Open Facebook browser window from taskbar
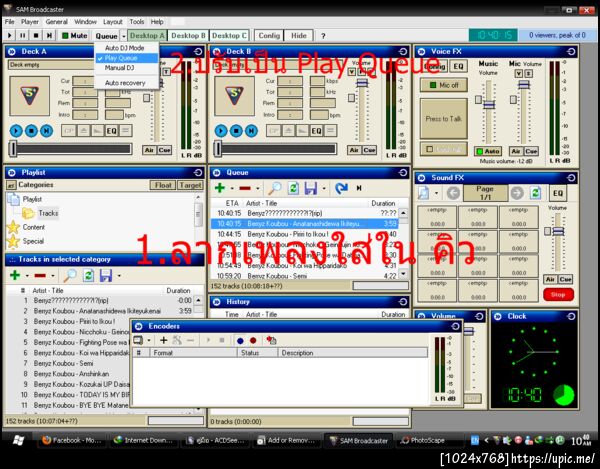Screen dimensions: 600x469 (72, 440)
